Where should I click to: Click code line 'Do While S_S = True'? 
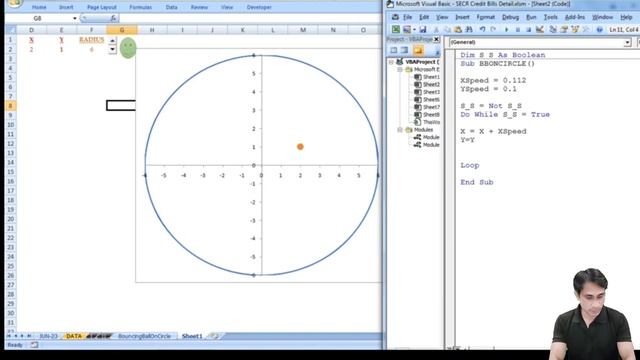tap(505, 114)
